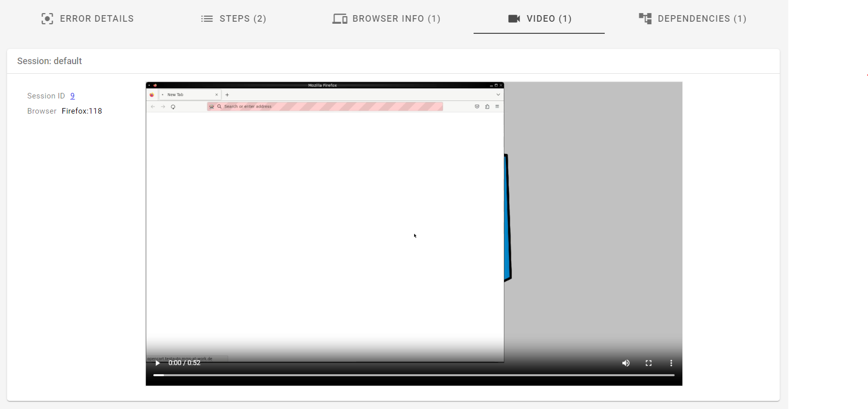Screen dimensions: 868x409
Task: Click the Session ID label
Action: click(x=46, y=96)
